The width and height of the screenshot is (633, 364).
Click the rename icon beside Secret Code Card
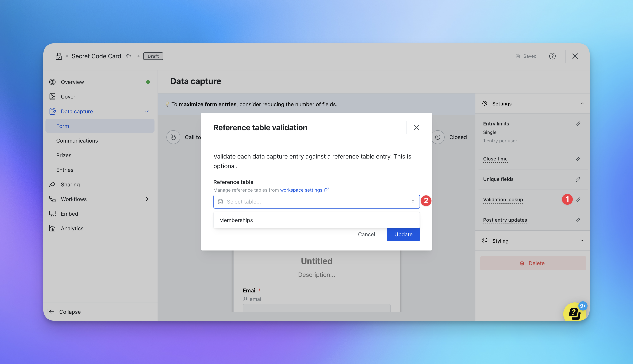pyautogui.click(x=128, y=56)
